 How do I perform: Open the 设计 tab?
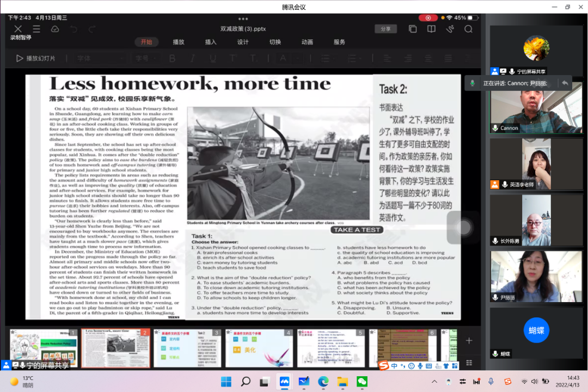click(243, 42)
